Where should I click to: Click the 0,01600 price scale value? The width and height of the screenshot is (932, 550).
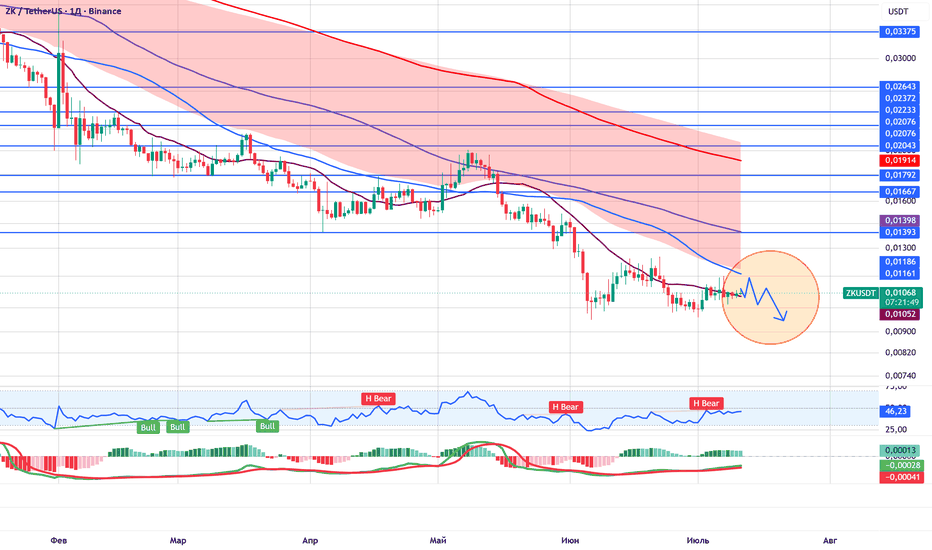900,201
